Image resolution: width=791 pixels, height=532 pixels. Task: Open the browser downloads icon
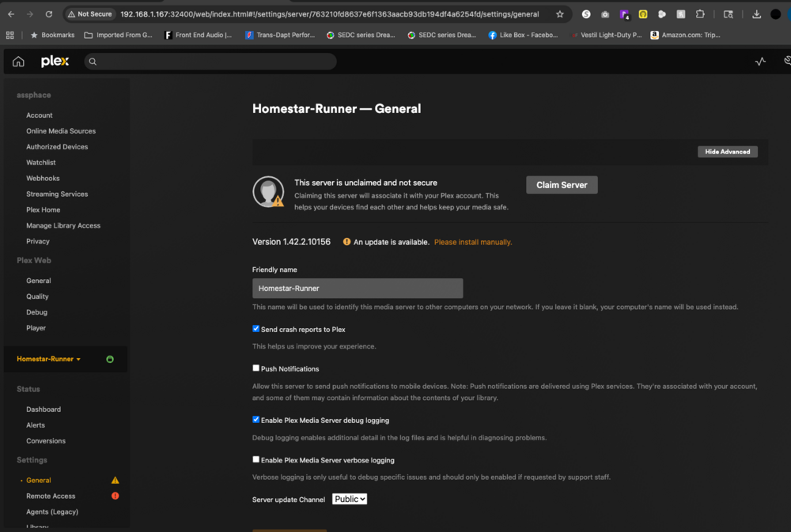tap(757, 14)
